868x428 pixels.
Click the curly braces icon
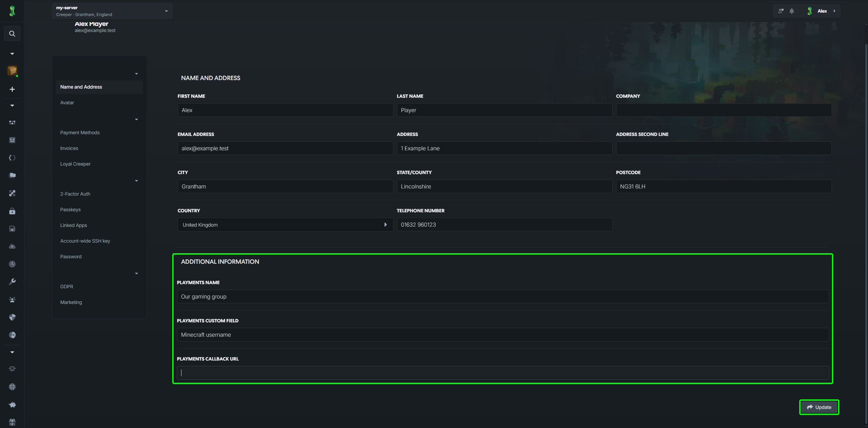12,158
